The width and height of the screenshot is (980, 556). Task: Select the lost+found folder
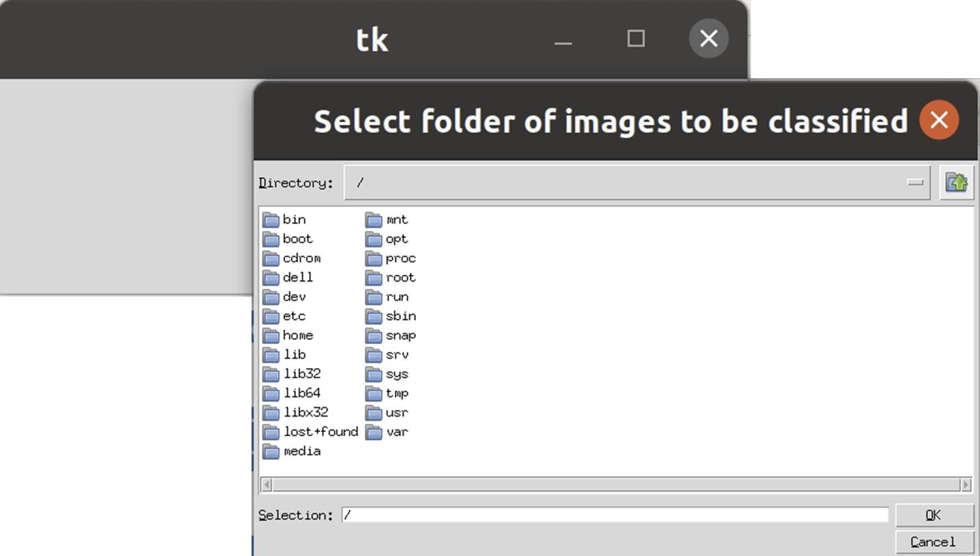point(320,432)
